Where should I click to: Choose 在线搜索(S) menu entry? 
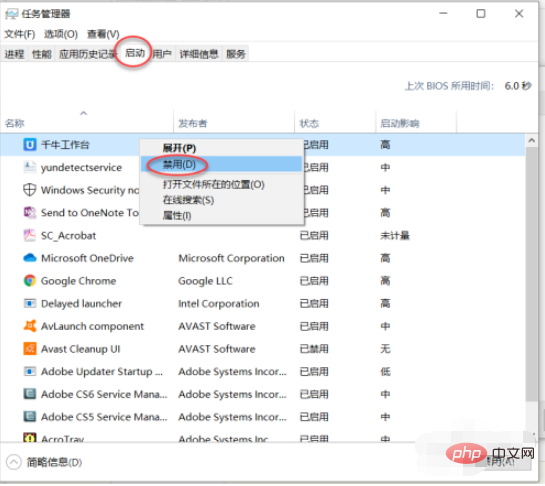click(x=221, y=200)
